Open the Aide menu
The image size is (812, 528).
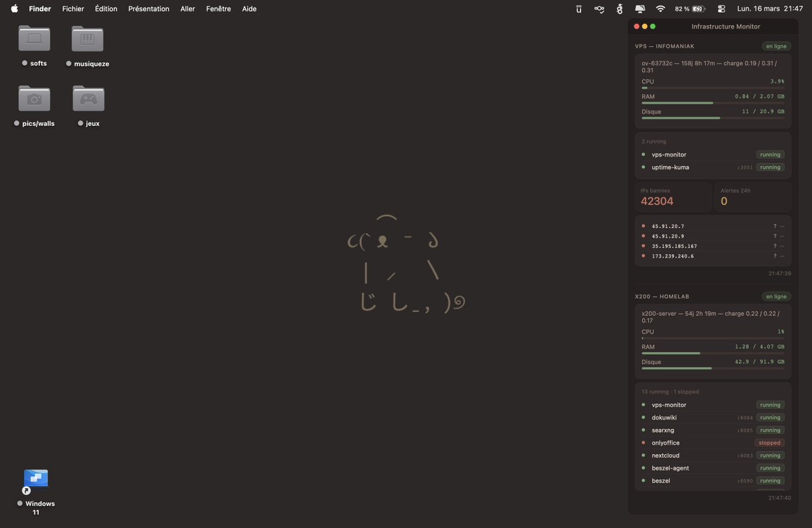[249, 9]
